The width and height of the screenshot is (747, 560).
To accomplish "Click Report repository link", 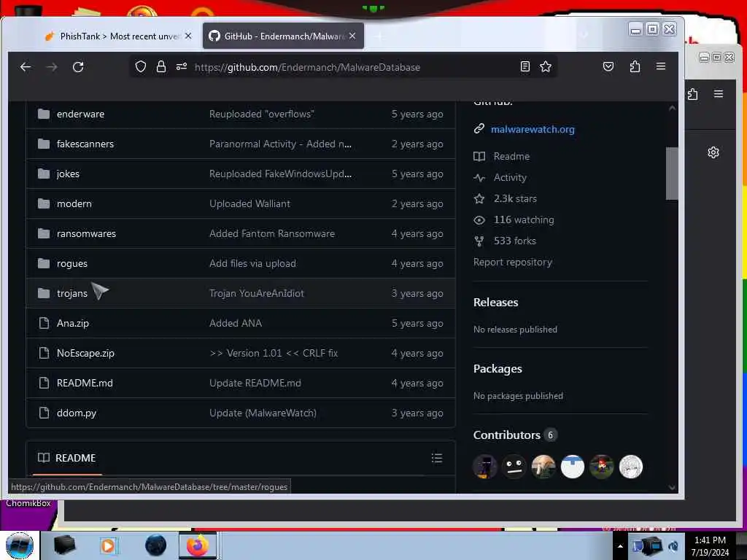I will pos(513,262).
